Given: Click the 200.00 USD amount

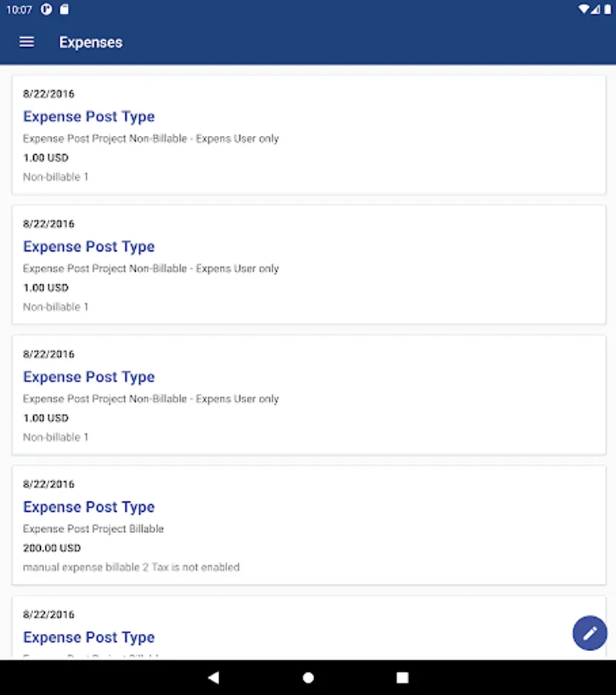Looking at the screenshot, I should pos(52,548).
